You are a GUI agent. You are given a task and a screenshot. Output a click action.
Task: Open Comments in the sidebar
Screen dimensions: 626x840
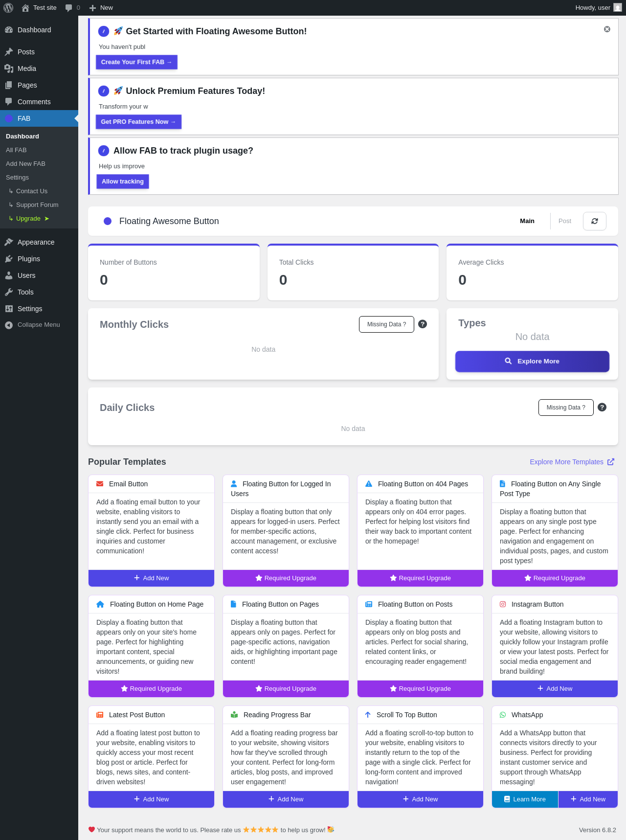point(39,102)
